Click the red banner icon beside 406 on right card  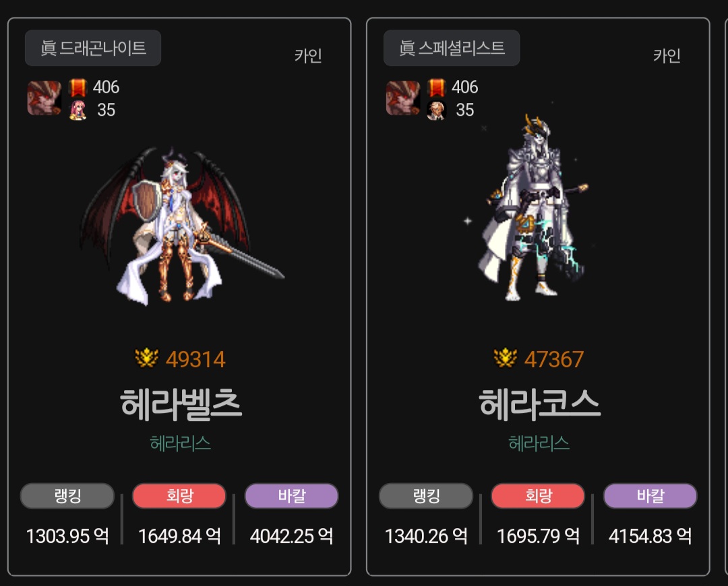click(436, 88)
